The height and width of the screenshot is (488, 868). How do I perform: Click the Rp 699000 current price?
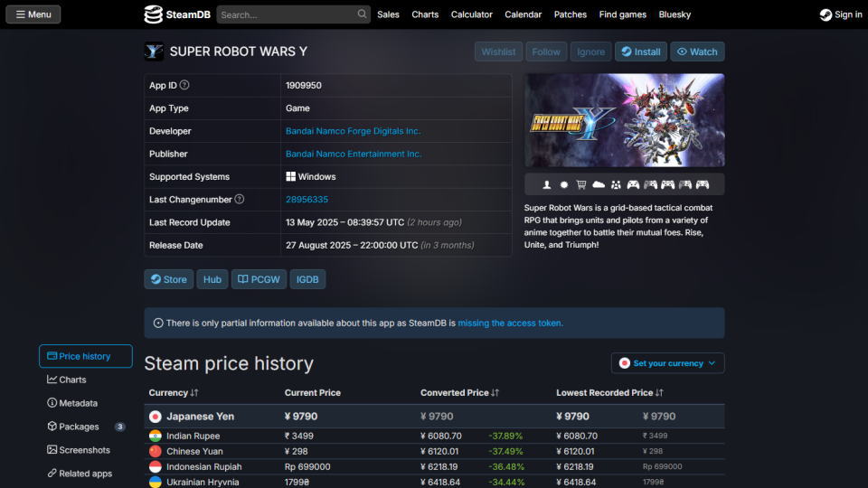tap(307, 467)
